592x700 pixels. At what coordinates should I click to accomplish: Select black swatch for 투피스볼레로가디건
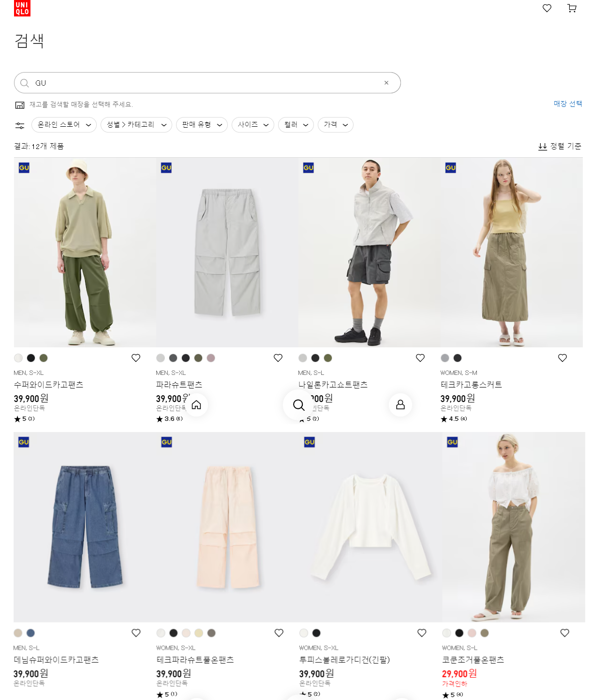pyautogui.click(x=316, y=633)
